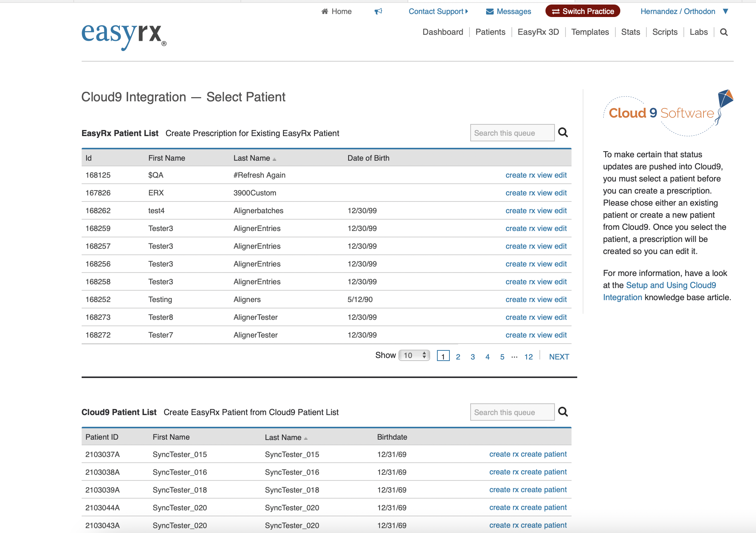This screenshot has width=756, height=533.
Task: Click 'Alignerbatches' last name cell
Action: (x=259, y=211)
